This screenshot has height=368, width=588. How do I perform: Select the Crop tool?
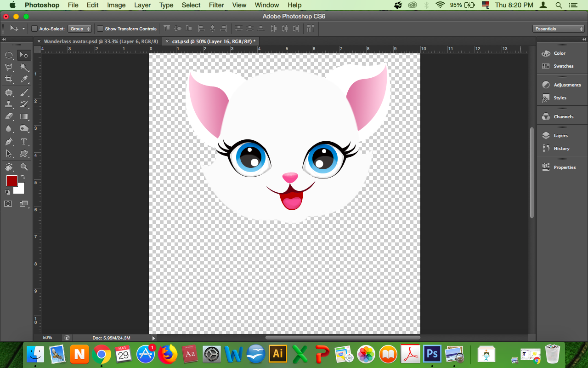pyautogui.click(x=9, y=80)
